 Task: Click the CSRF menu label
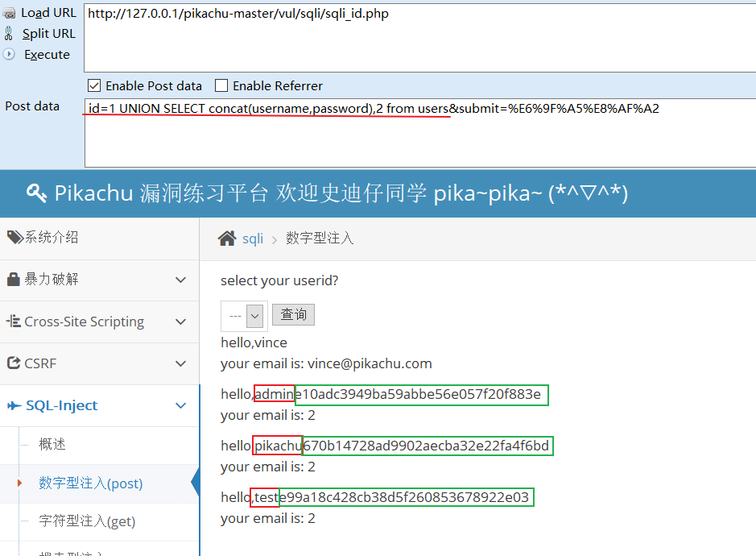click(40, 363)
